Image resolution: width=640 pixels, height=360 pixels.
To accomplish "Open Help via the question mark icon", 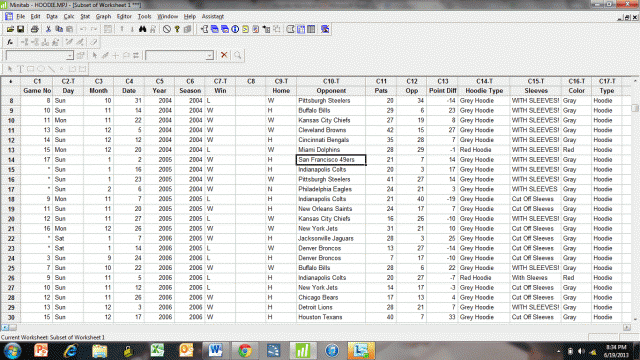I will pyautogui.click(x=177, y=29).
